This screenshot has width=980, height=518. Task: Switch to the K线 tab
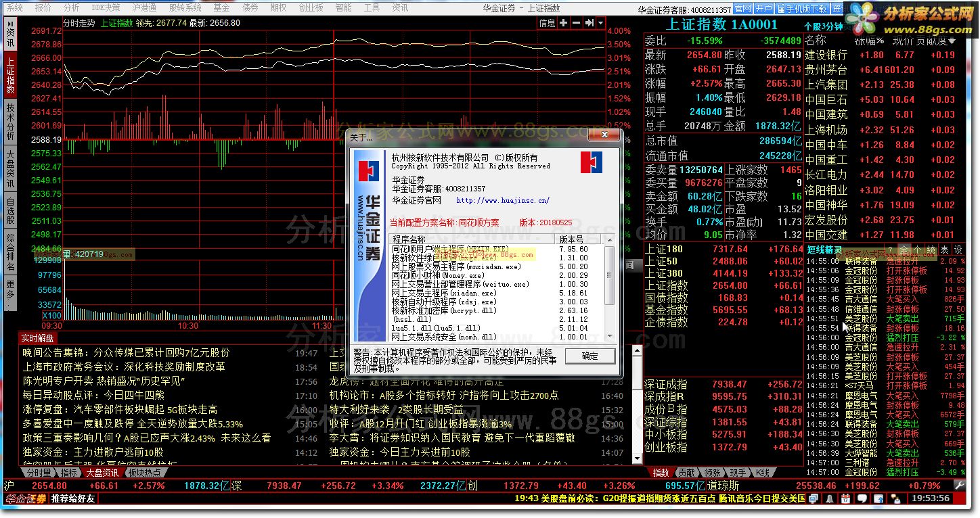(x=763, y=472)
